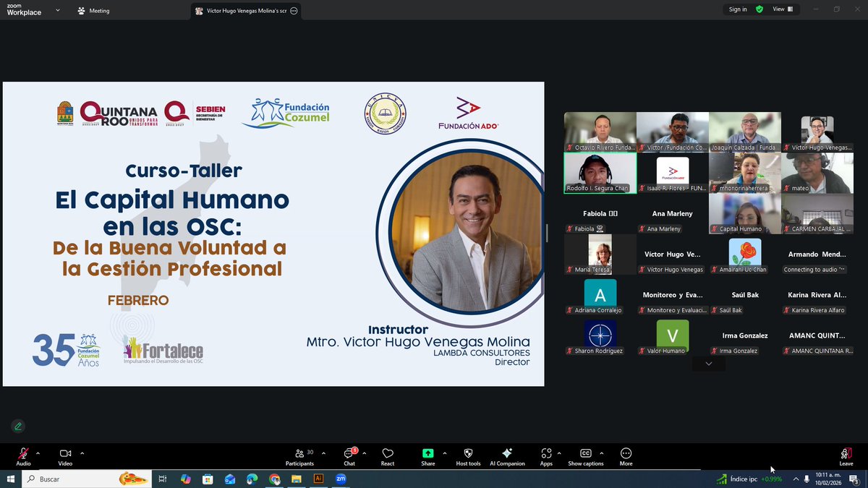Image resolution: width=868 pixels, height=488 pixels.
Task: Show next page of participant tiles
Action: [x=709, y=364]
